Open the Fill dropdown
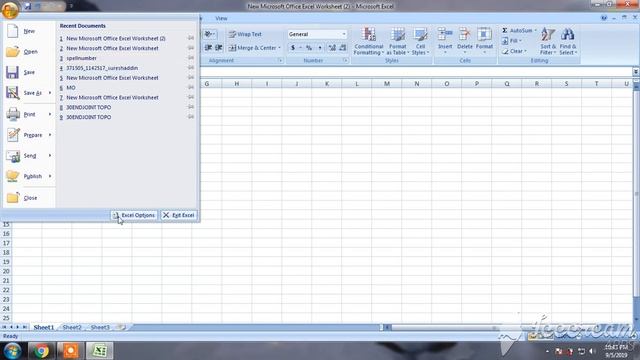Viewport: 640px width, 360px height. pos(512,41)
